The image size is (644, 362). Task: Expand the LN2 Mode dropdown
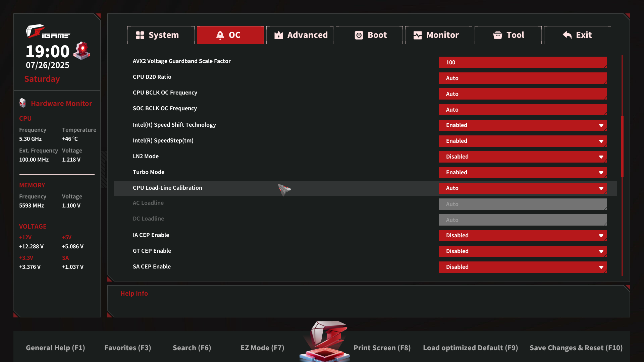(523, 157)
